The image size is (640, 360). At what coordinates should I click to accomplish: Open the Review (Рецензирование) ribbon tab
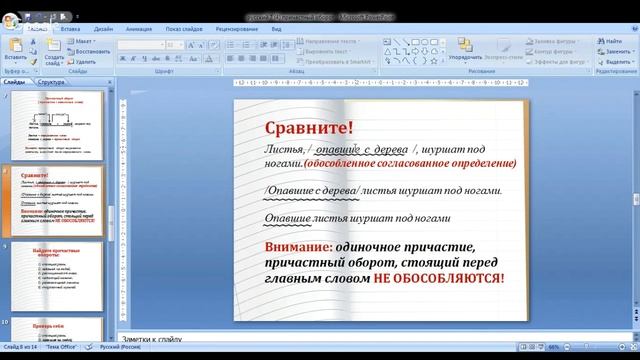pos(237,29)
